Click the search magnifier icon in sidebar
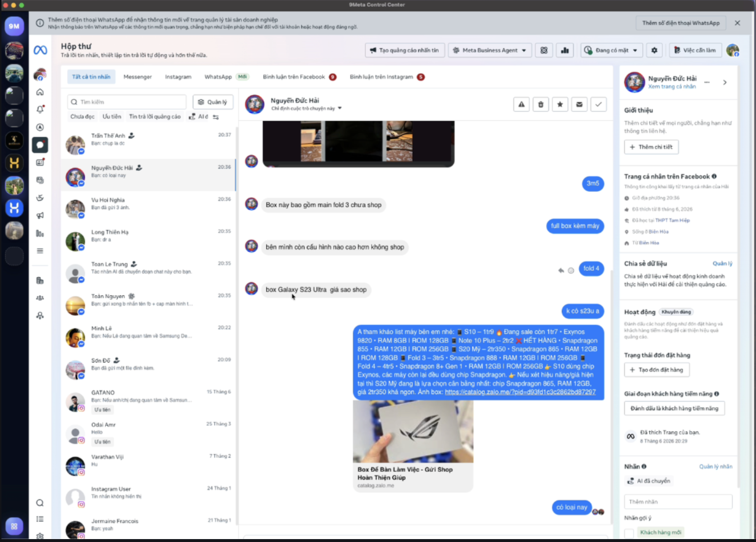Image resolution: width=756 pixels, height=542 pixels. tap(40, 503)
